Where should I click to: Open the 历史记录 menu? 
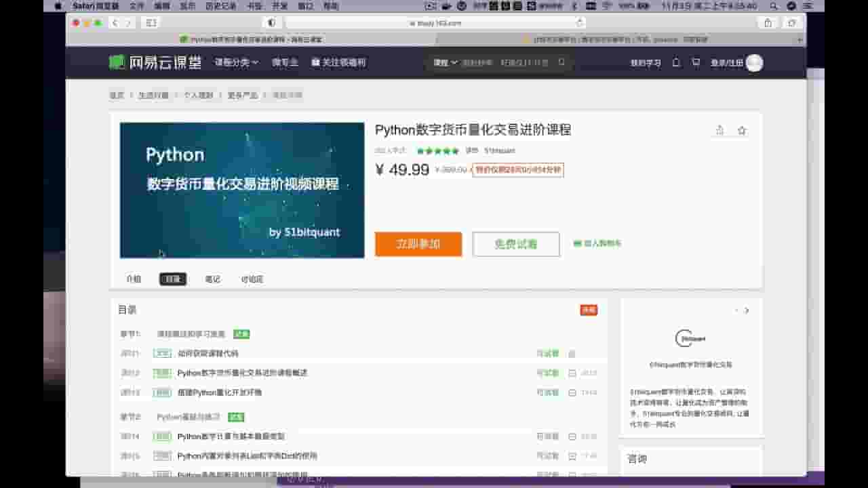point(222,6)
